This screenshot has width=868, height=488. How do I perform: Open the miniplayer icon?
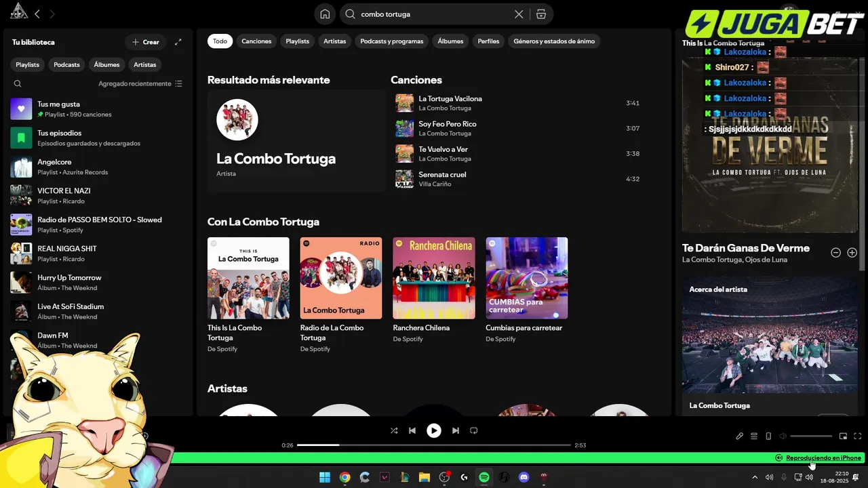click(x=843, y=436)
